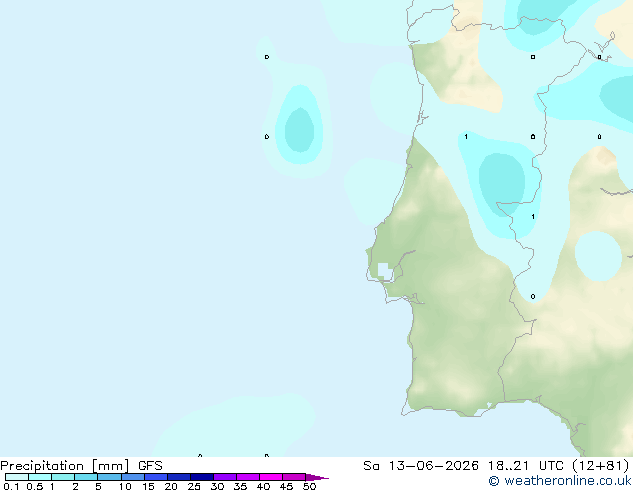
Task: Click the '0.1' legend scale label
Action: pos(11,486)
